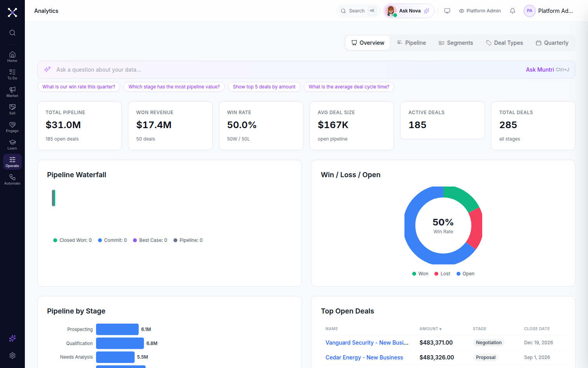Click the waterfall chart bar
The width and height of the screenshot is (588, 368).
pos(54,198)
